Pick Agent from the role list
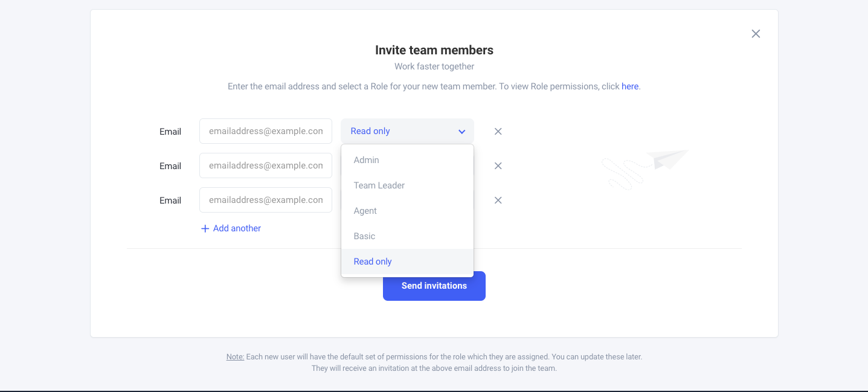The image size is (868, 392). coord(365,211)
